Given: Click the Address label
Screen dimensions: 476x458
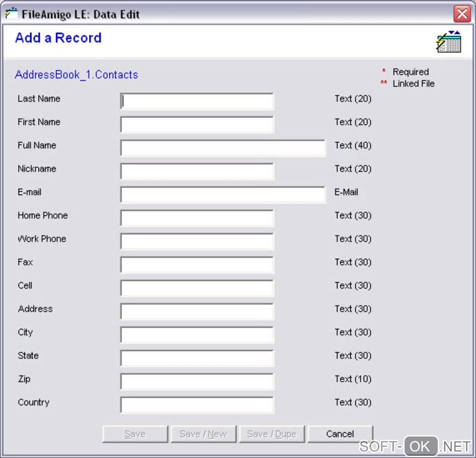Looking at the screenshot, I should click(x=35, y=309).
